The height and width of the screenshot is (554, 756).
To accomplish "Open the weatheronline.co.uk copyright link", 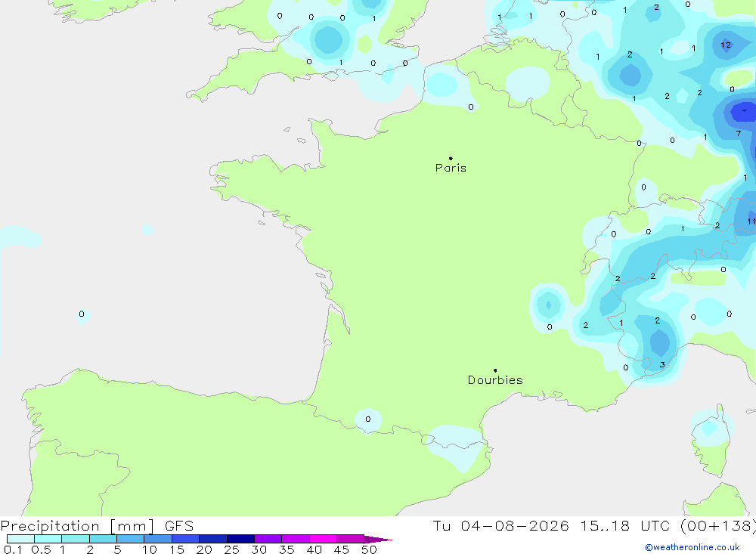I will 692,547.
